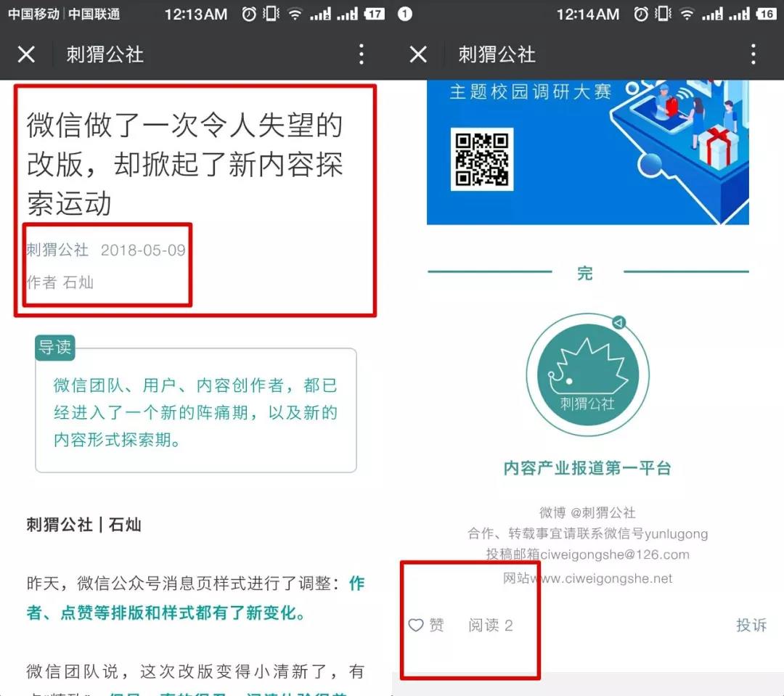This screenshot has width=784, height=696.
Task: Select the author name 石灿 under the date
Action: click(78, 282)
